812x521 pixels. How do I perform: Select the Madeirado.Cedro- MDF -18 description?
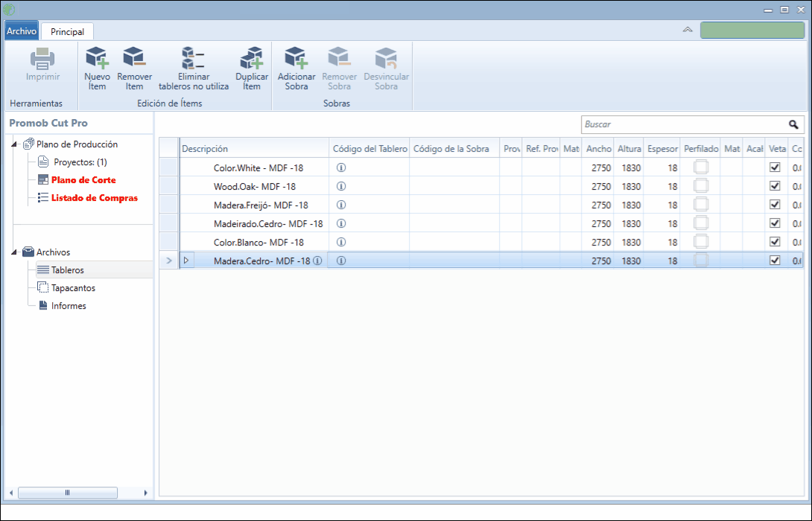(268, 223)
